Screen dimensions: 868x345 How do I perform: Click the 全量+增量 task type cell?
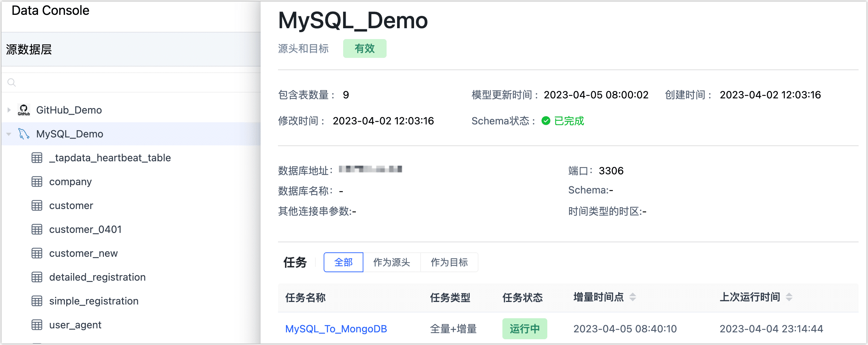(453, 329)
